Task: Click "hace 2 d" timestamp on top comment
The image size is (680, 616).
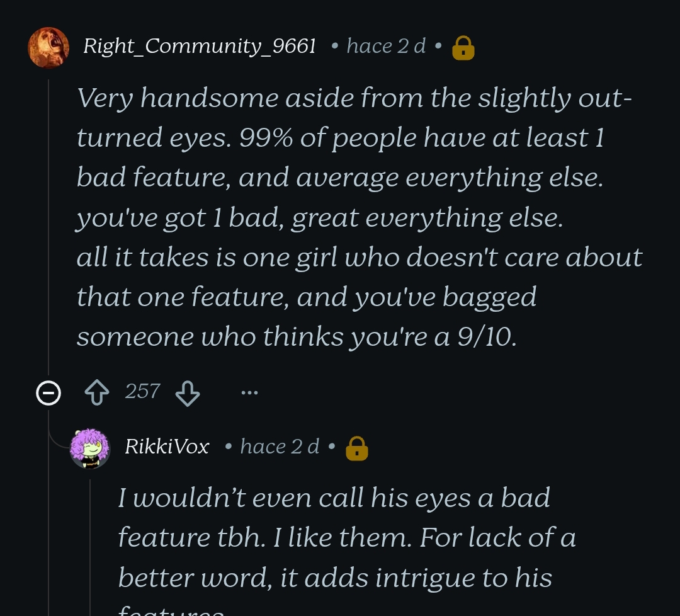Action: click(386, 46)
